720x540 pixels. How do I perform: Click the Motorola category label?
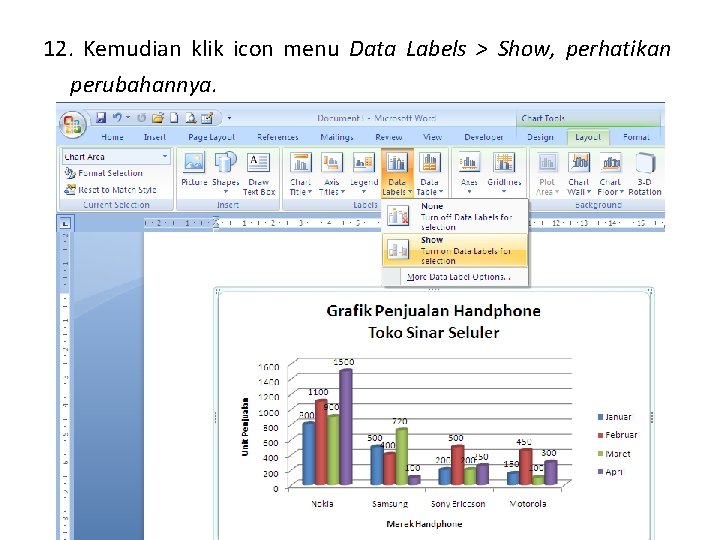528,504
